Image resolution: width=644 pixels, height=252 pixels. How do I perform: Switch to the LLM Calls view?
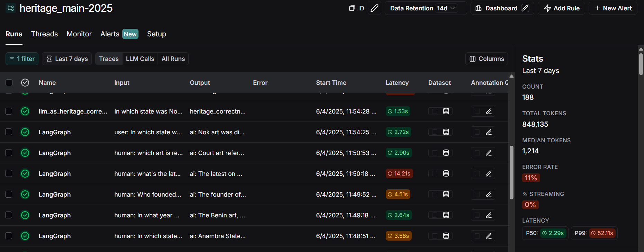(140, 59)
